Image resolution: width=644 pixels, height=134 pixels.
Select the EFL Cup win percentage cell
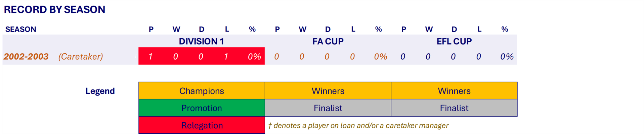pyautogui.click(x=507, y=57)
